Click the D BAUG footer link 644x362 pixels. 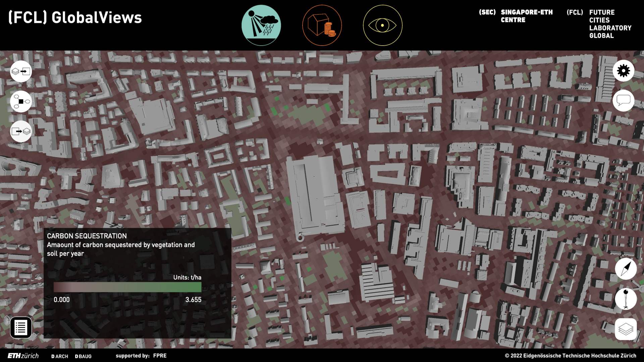83,356
